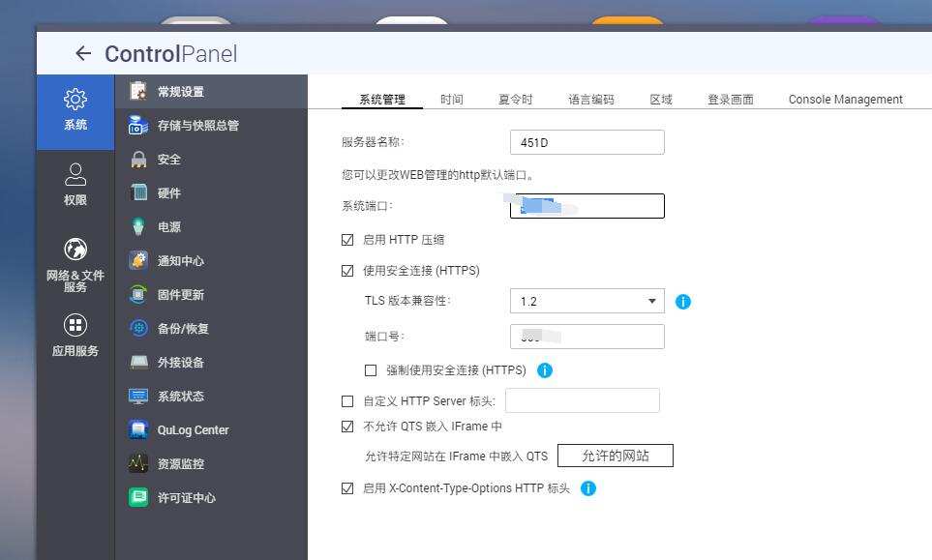932x560 pixels.
Task: Select the 权限 sidebar section
Action: pos(74,186)
